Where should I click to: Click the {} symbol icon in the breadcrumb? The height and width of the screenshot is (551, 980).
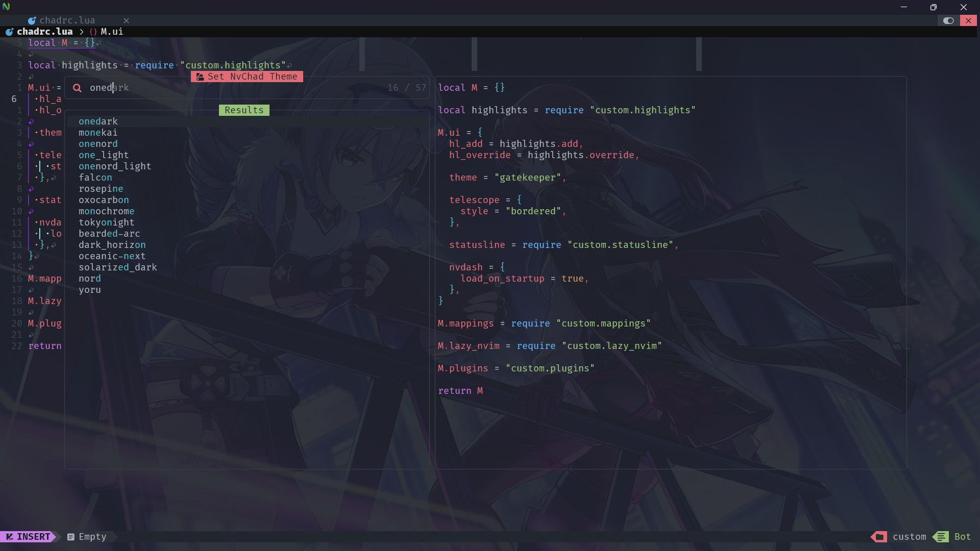(93, 32)
